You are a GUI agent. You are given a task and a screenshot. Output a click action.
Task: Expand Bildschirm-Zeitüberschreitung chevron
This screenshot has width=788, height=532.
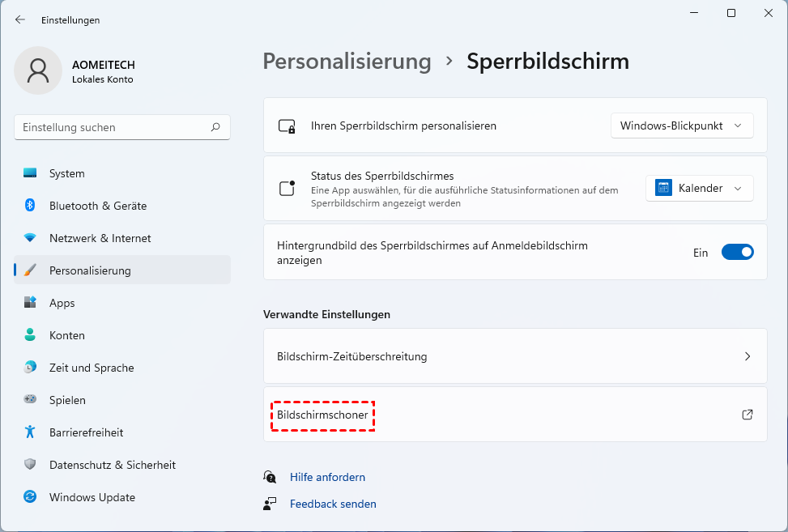(x=748, y=356)
